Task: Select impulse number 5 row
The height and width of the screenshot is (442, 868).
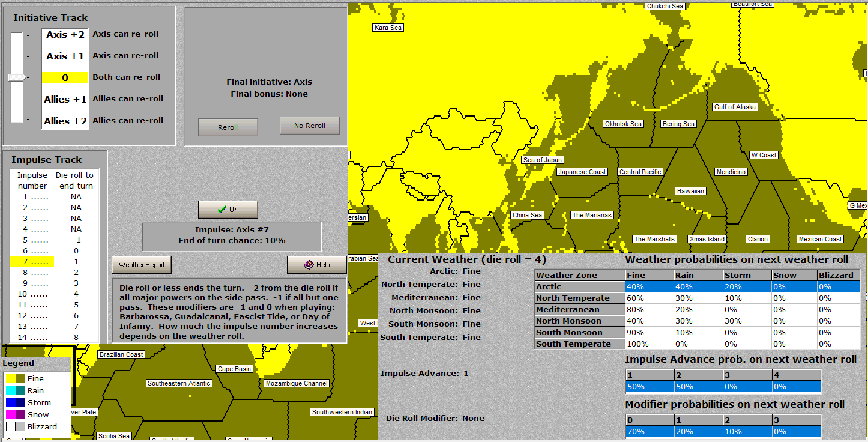Action: [55, 240]
